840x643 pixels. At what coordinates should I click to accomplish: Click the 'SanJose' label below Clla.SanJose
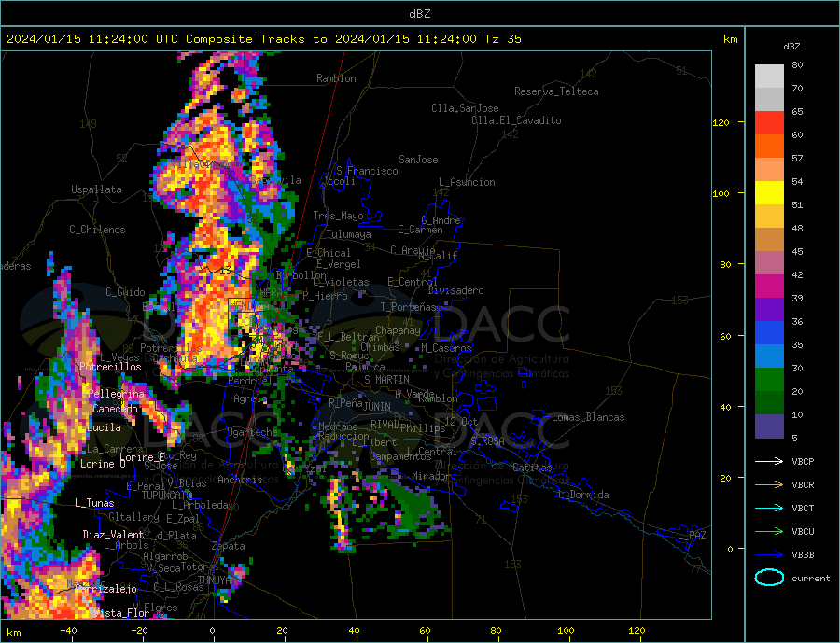click(x=418, y=160)
